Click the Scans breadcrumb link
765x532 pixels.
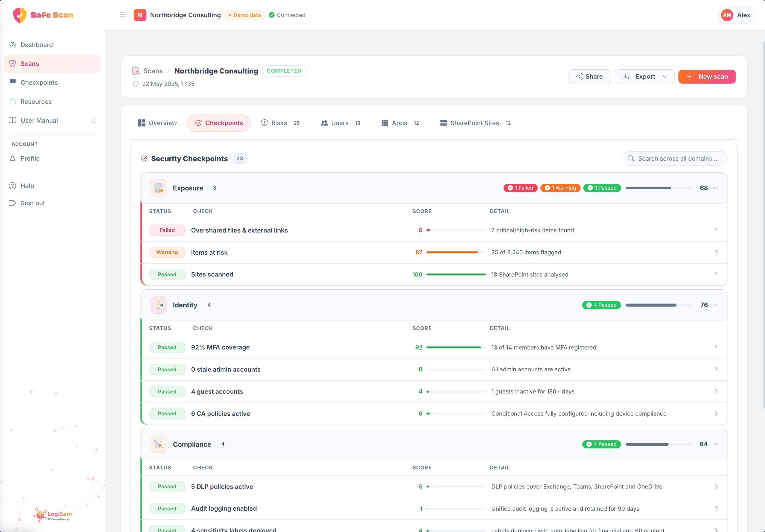153,71
